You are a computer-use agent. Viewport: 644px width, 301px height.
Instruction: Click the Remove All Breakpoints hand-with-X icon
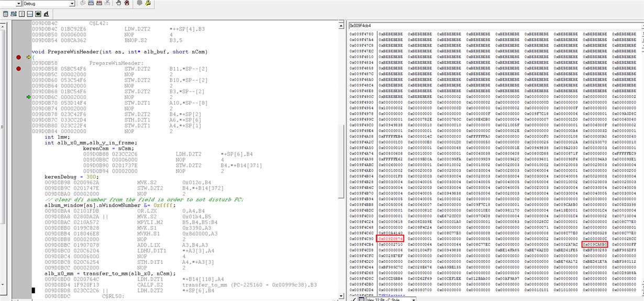coord(127,3)
